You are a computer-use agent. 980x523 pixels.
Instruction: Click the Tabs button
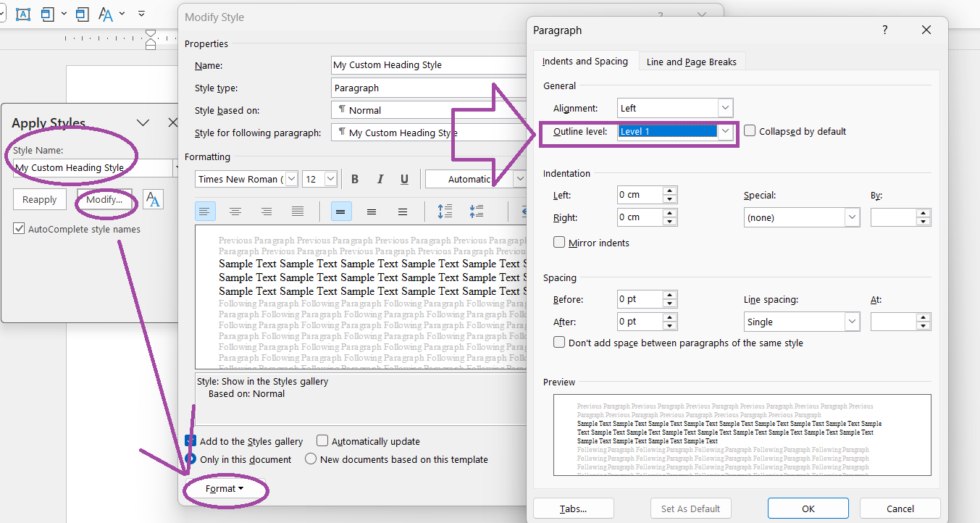tap(573, 508)
